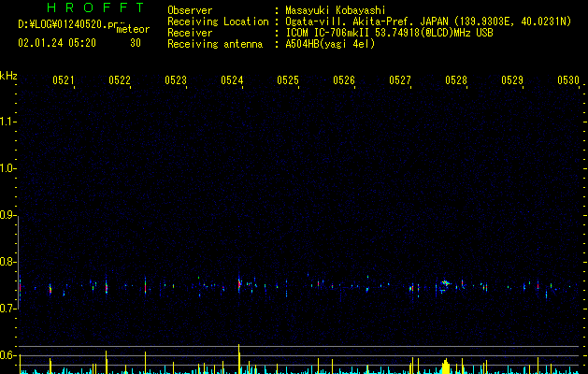The height and width of the screenshot is (374, 588).
Task: Click the 0.8 frequency axis label
Action: pos(8,262)
